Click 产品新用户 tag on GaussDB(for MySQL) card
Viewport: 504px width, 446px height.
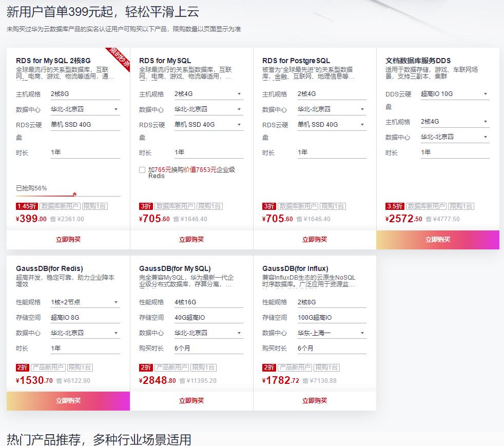point(171,367)
